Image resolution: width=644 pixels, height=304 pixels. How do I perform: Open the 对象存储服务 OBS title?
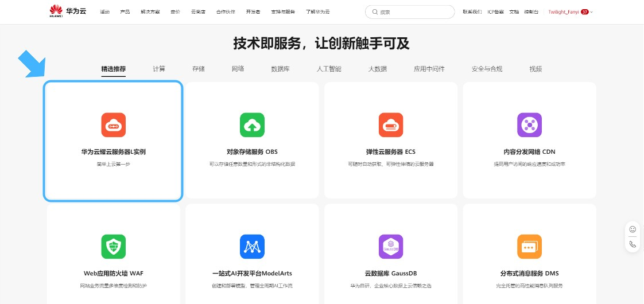tap(252, 152)
